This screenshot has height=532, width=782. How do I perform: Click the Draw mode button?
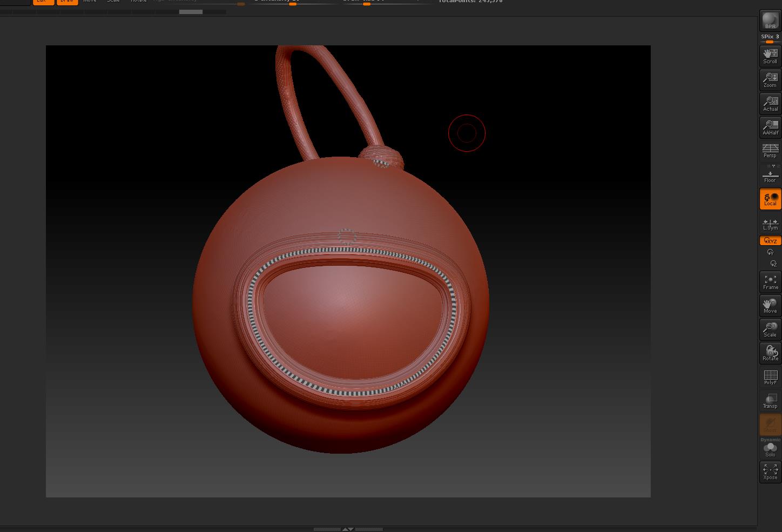click(67, 2)
